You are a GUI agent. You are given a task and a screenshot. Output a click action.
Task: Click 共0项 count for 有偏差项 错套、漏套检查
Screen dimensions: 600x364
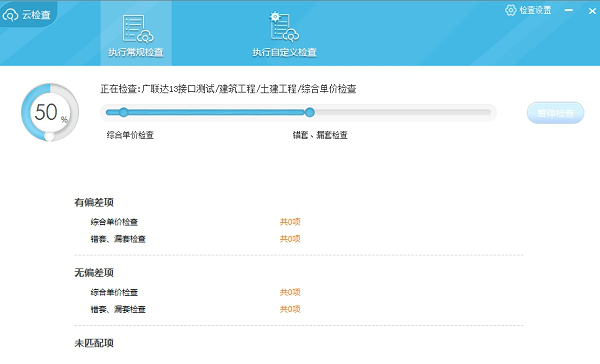(x=290, y=239)
